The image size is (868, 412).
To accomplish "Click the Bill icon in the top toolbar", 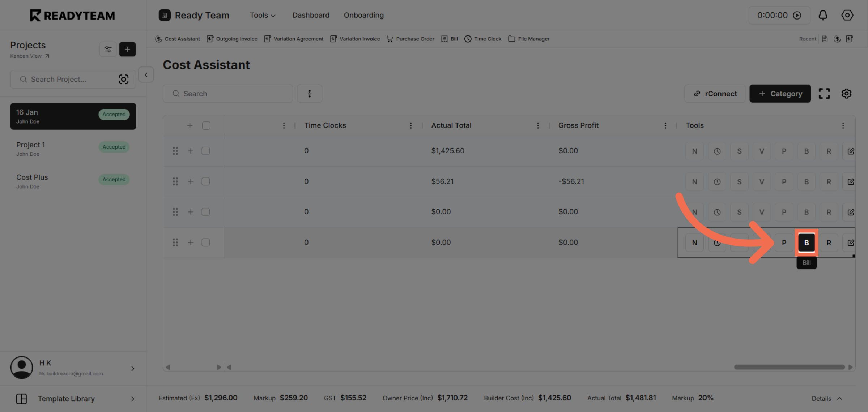I will point(449,39).
